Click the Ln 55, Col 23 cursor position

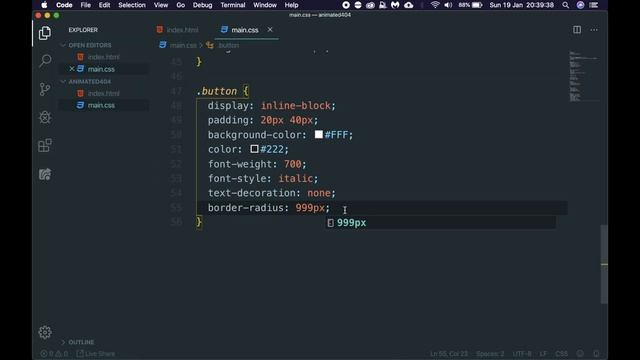449,353
